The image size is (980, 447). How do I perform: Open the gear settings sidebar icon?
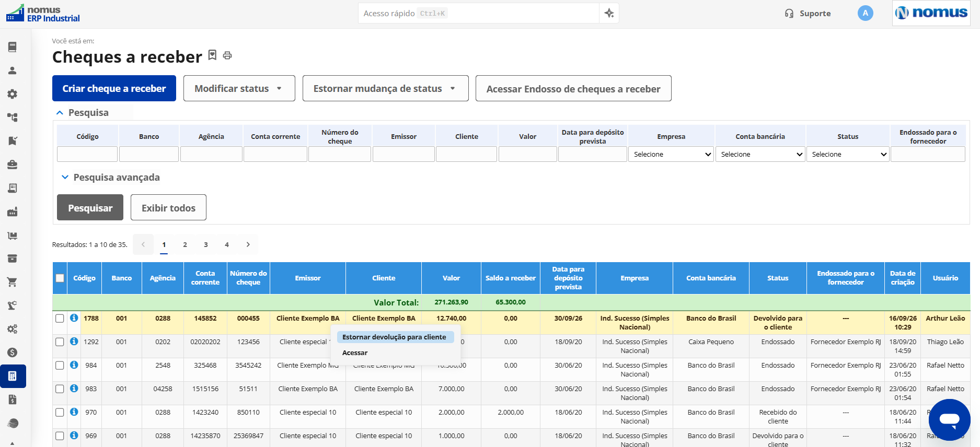(x=13, y=94)
